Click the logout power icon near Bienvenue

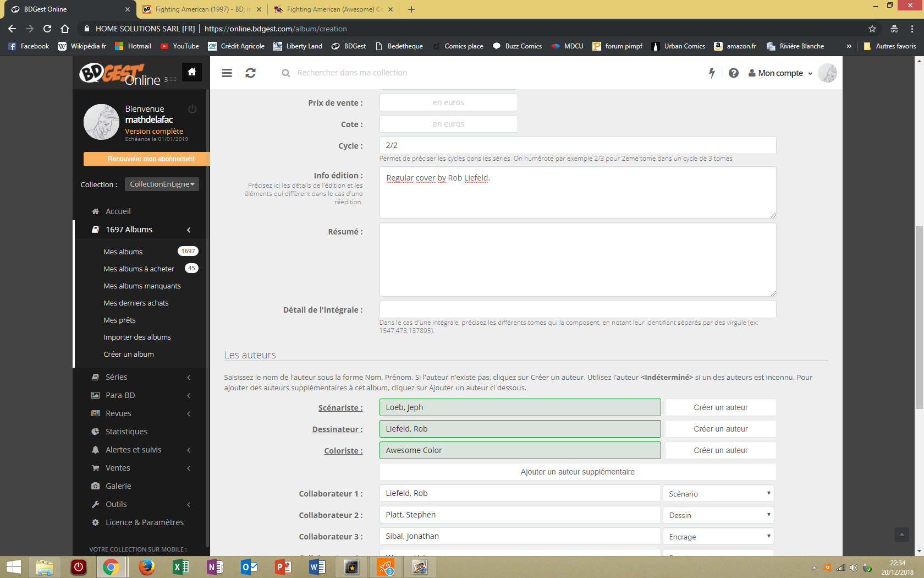coord(192,109)
